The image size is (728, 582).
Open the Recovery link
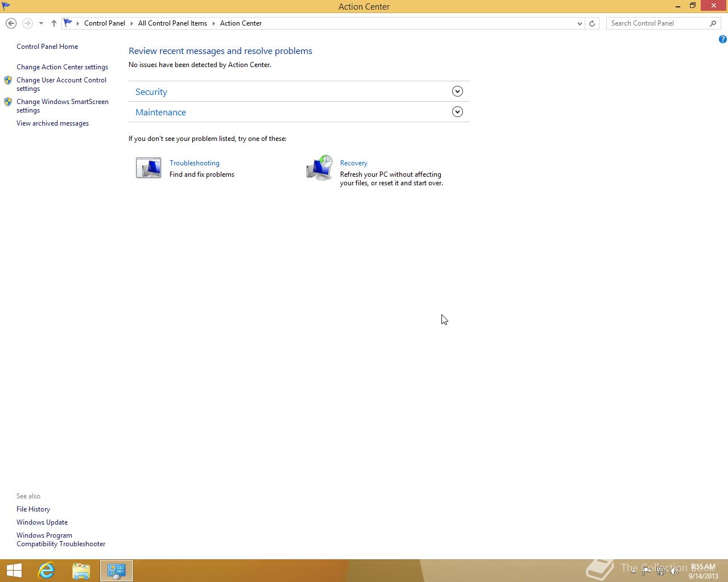[x=354, y=163]
